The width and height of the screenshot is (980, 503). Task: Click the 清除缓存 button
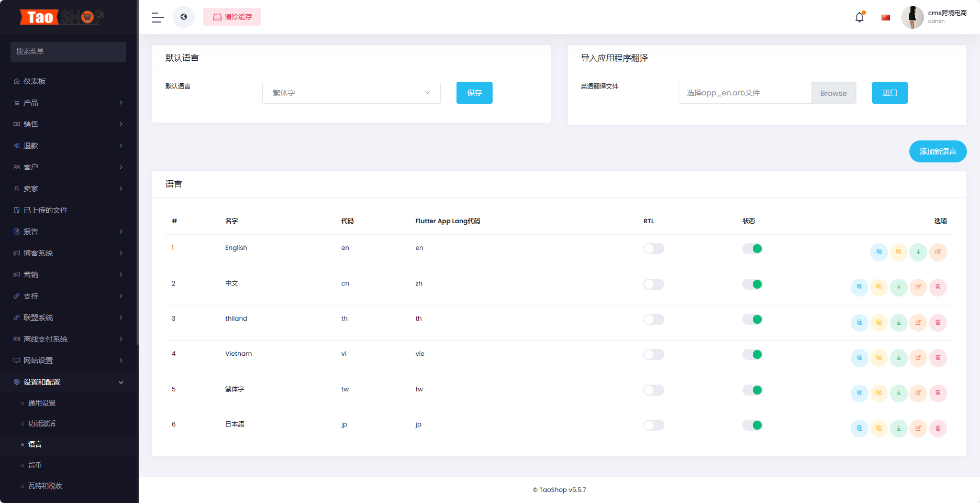pyautogui.click(x=232, y=17)
